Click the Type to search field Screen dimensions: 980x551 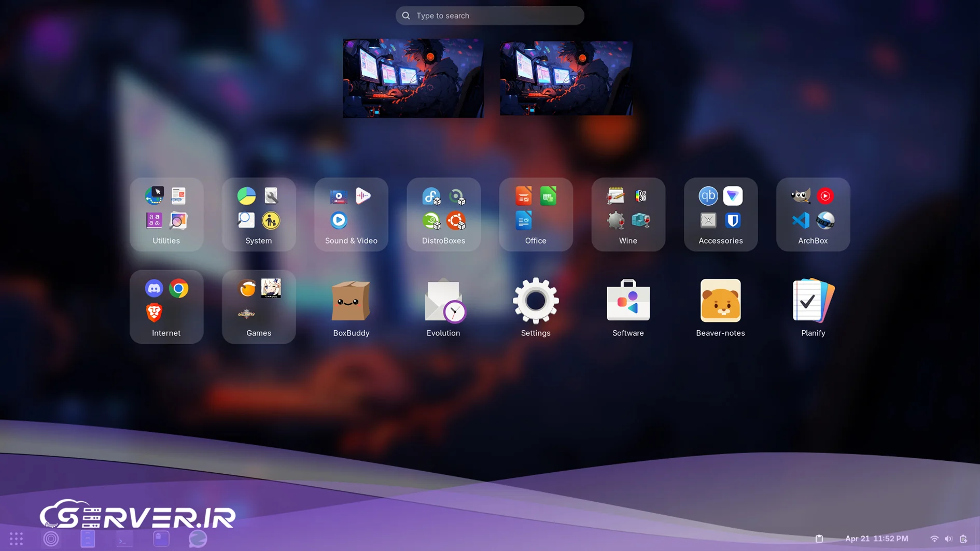tap(489, 16)
